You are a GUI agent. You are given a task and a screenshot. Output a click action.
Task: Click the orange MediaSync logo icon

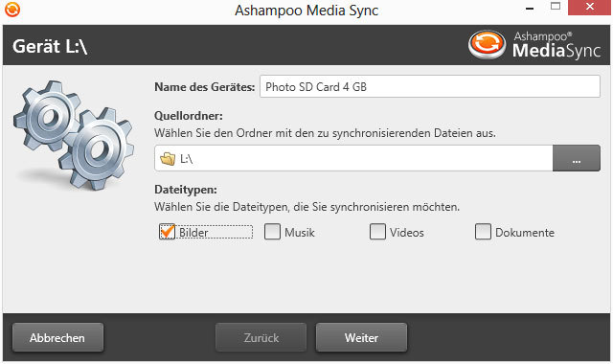(487, 44)
